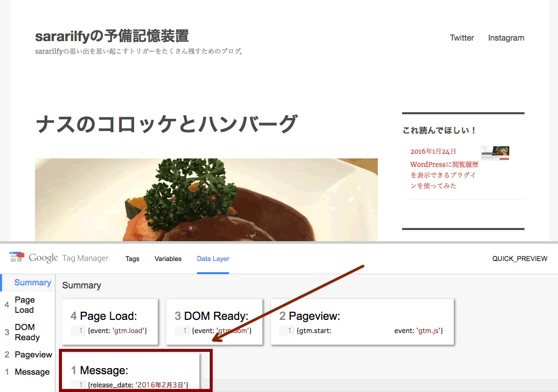Screen dimensions: 558x392
Task: Click the gtm.start key text
Action: pyautogui.click(x=315, y=331)
